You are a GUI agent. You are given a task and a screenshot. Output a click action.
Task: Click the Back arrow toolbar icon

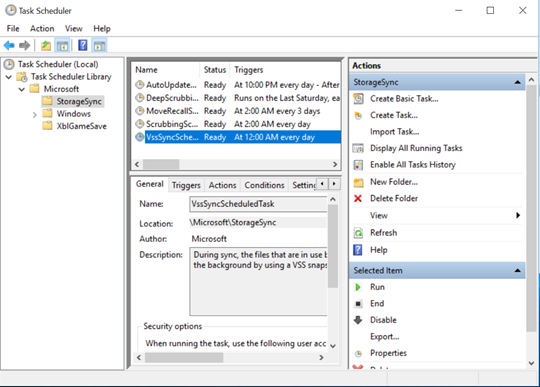coord(9,45)
